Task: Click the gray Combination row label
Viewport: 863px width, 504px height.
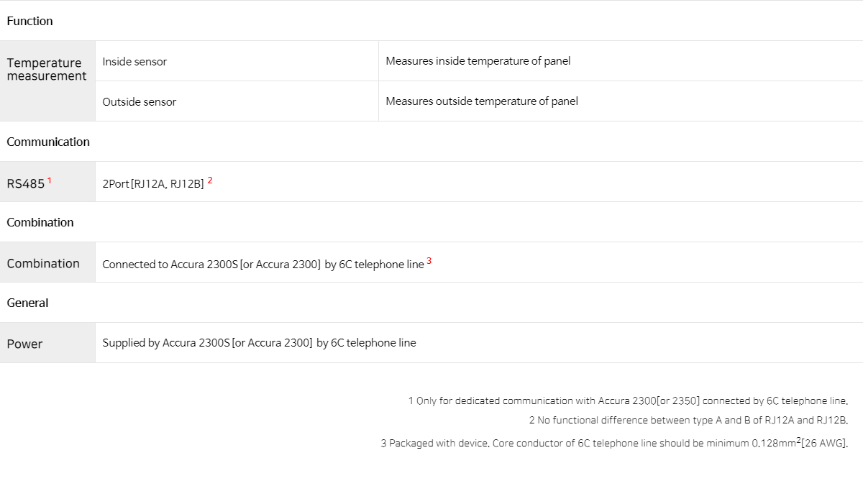Action: (x=43, y=263)
